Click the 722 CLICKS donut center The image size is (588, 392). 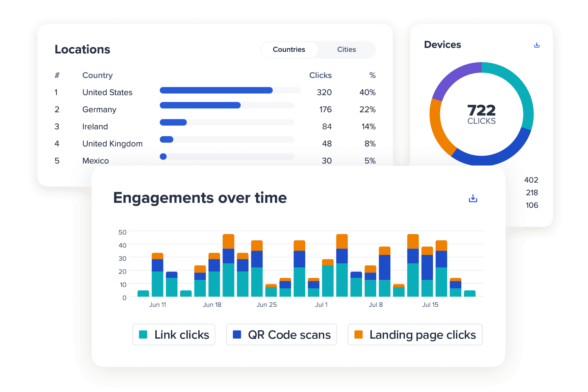click(481, 114)
